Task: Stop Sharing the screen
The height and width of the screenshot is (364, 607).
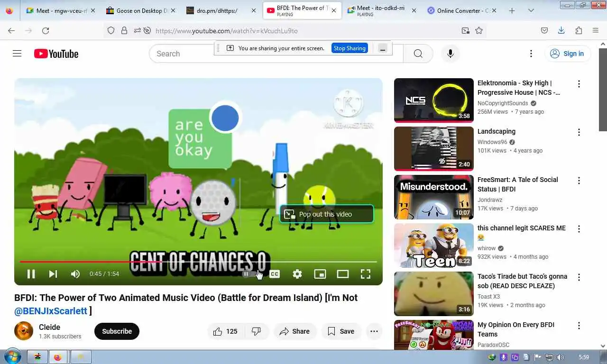Action: (349, 48)
